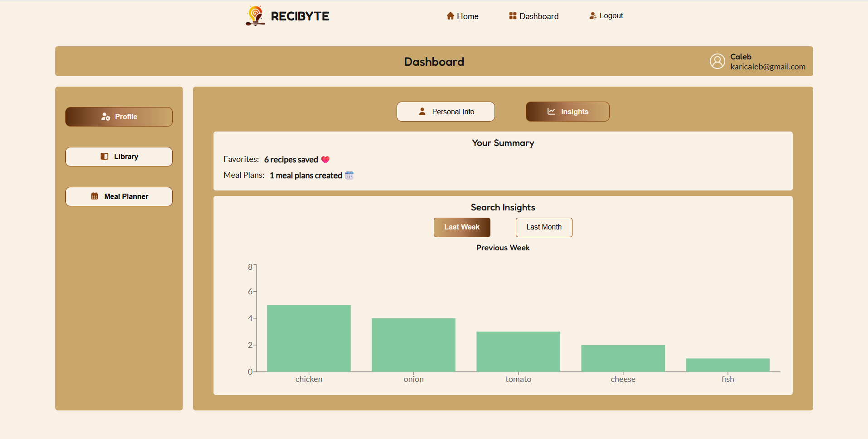
Task: Click the book icon on Library button
Action: point(104,156)
